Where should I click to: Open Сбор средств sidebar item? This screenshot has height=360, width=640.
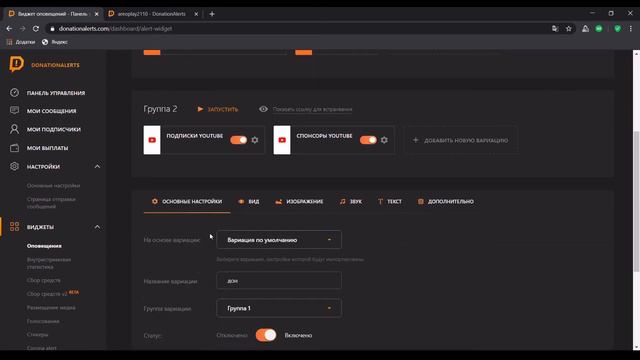[44, 280]
